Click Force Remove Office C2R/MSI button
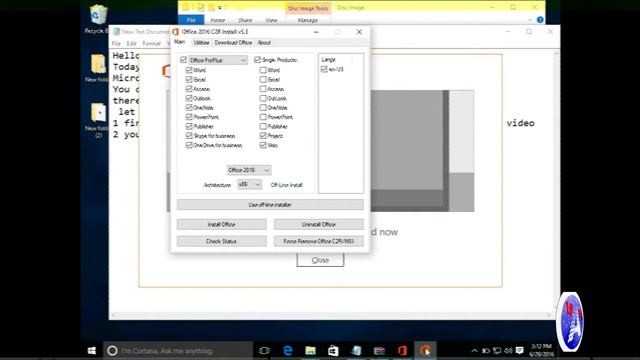Viewport: 640px width, 360px height. pyautogui.click(x=319, y=241)
